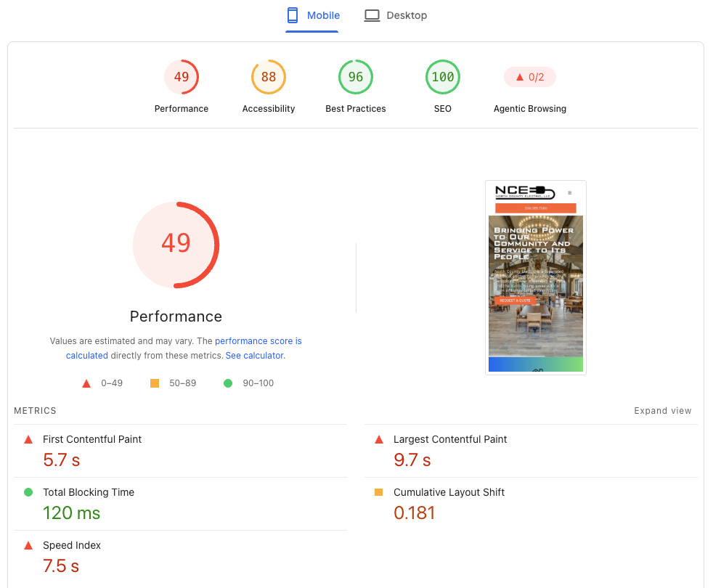
Task: Click the 120 ms metric value
Action: point(71,513)
